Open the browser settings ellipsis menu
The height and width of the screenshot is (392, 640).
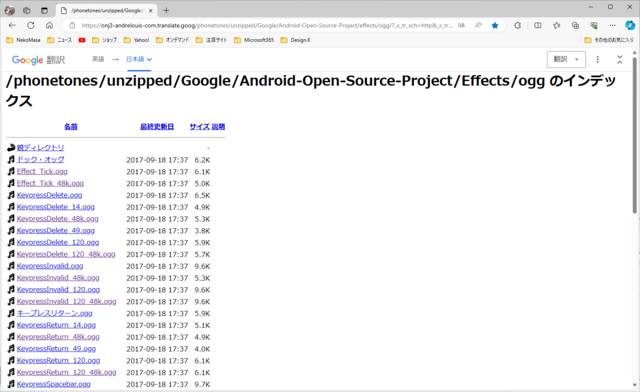tap(612, 25)
